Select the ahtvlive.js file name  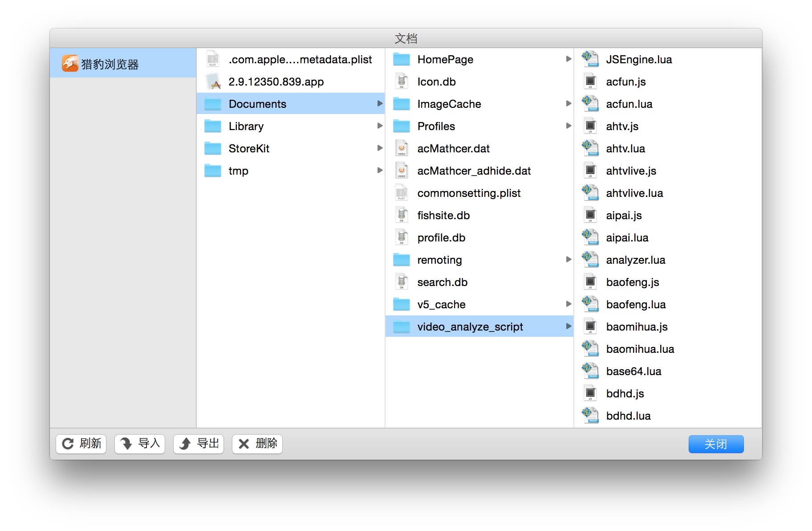pyautogui.click(x=631, y=171)
